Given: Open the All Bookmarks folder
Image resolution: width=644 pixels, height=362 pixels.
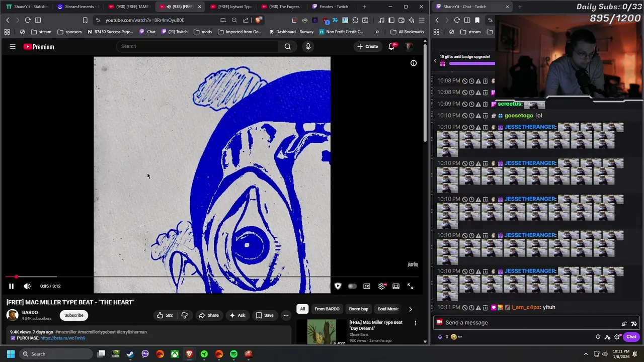Looking at the screenshot, I should click(x=407, y=32).
